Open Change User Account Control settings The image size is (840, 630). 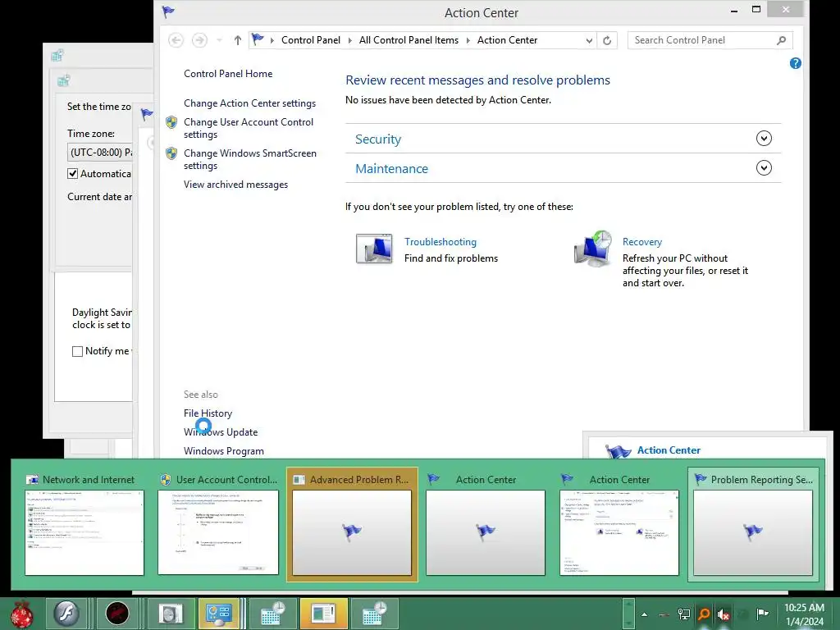249,128
